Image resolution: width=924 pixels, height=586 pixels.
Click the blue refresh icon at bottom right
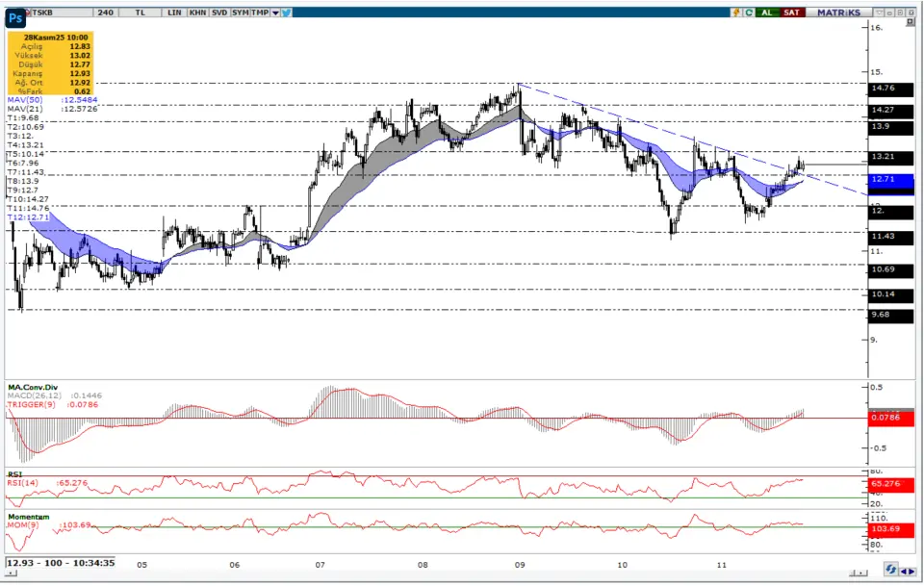pyautogui.click(x=891, y=569)
